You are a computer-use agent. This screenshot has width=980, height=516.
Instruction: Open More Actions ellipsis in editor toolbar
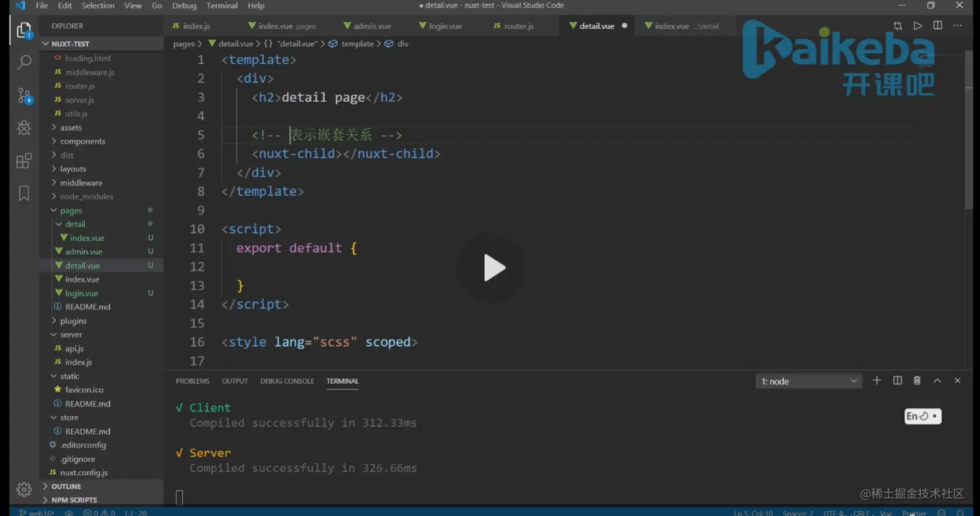[x=958, y=26]
